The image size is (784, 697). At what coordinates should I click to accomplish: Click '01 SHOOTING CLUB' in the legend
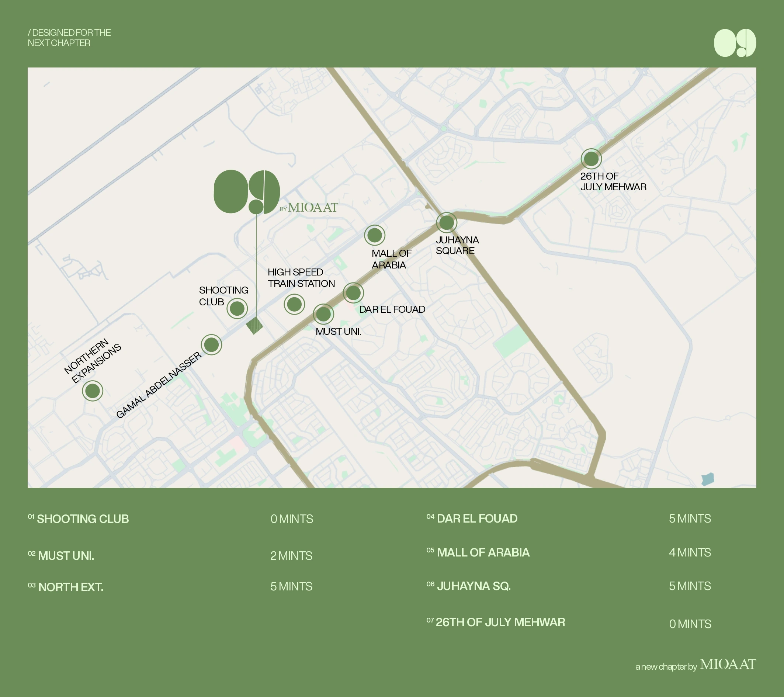click(78, 519)
